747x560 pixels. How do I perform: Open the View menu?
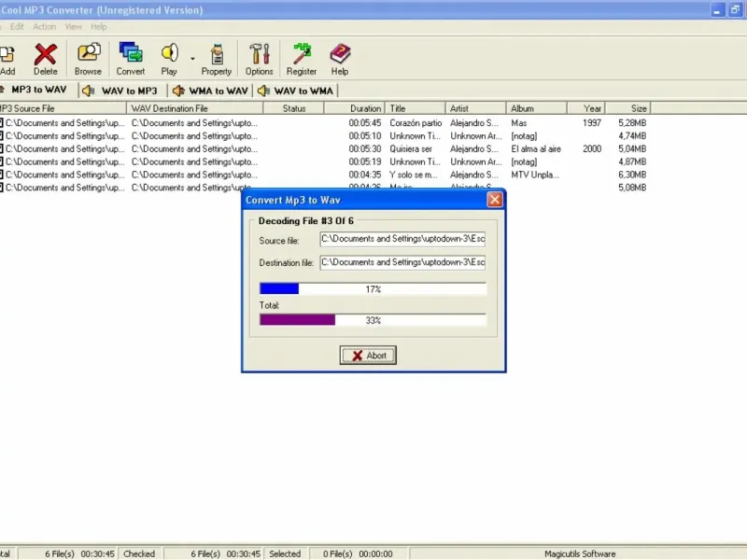click(74, 27)
